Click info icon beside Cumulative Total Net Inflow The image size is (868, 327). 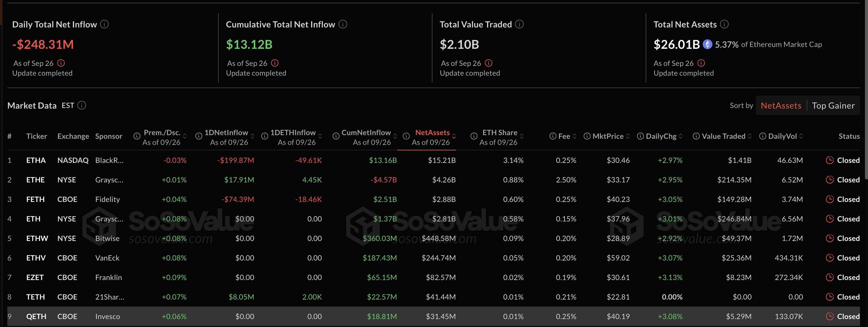coord(343,24)
